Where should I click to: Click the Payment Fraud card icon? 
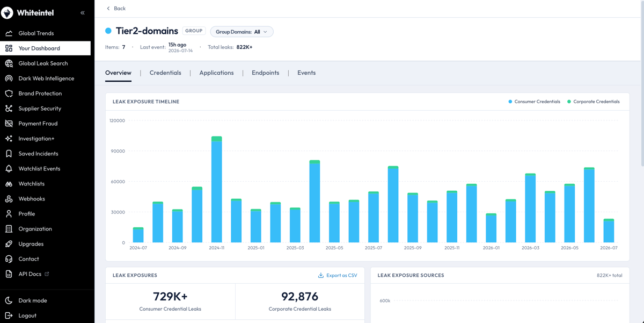9,124
